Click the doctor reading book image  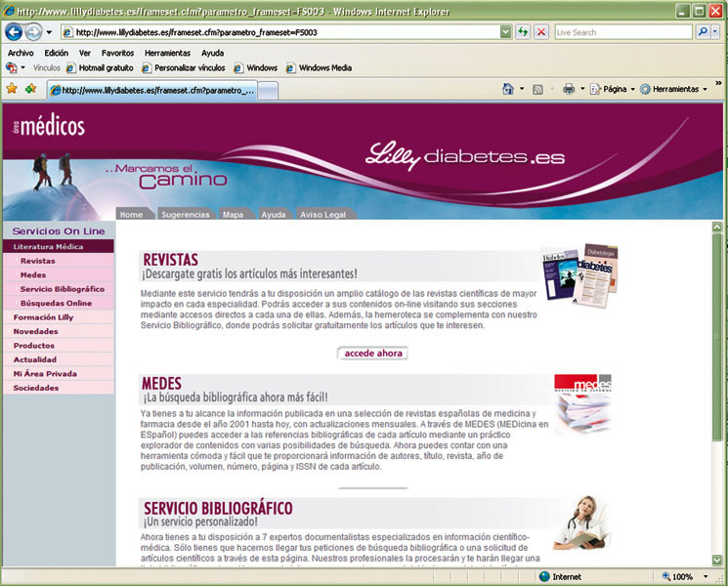[581, 523]
